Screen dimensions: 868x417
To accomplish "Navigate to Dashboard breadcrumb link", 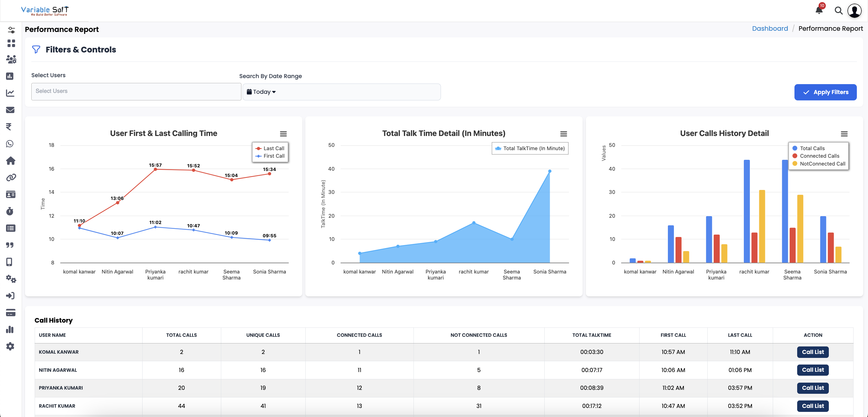I will (x=770, y=28).
